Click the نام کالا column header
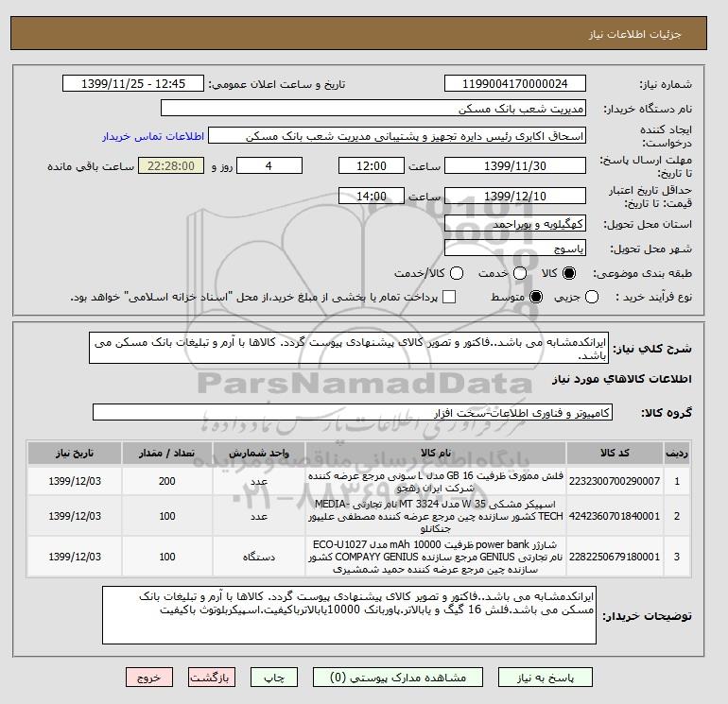Viewport: 728px width, 704px height. tap(436, 453)
